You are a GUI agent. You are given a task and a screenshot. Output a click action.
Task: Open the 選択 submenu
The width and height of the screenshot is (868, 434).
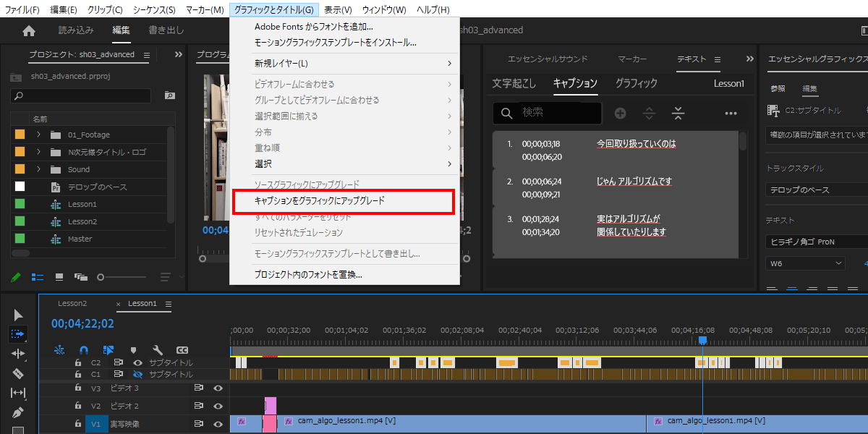pos(344,163)
